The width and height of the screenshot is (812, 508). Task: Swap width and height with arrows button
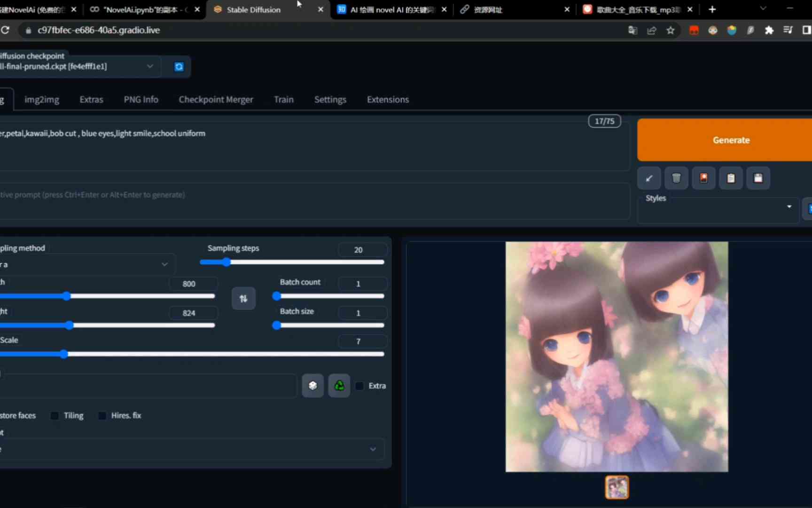[x=243, y=298]
